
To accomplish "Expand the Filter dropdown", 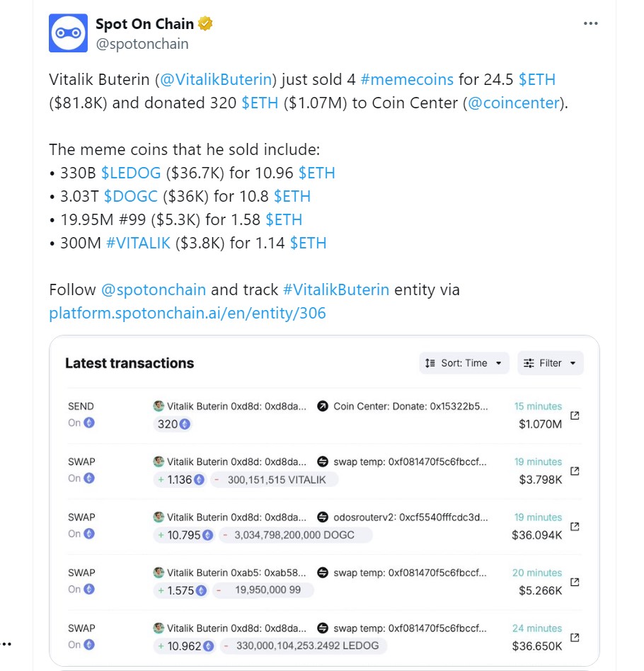I will 550,363.
